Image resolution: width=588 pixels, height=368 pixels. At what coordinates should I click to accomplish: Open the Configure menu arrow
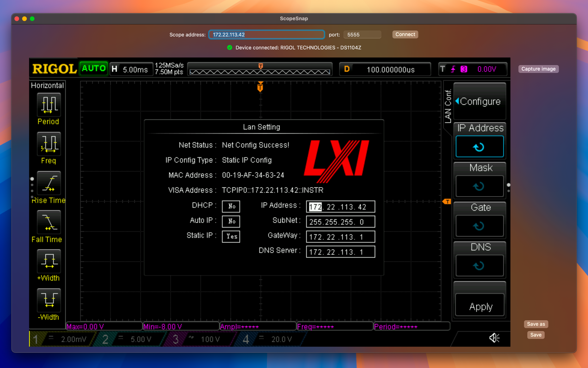point(457,101)
